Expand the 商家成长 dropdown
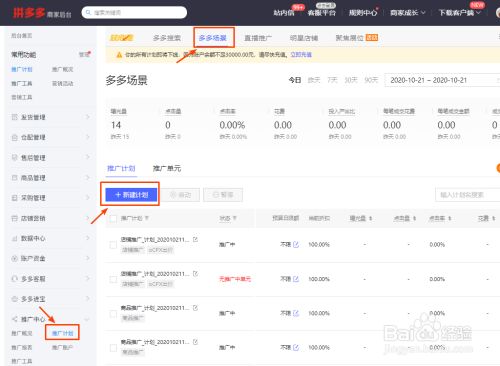The width and height of the screenshot is (500, 366). [408, 13]
